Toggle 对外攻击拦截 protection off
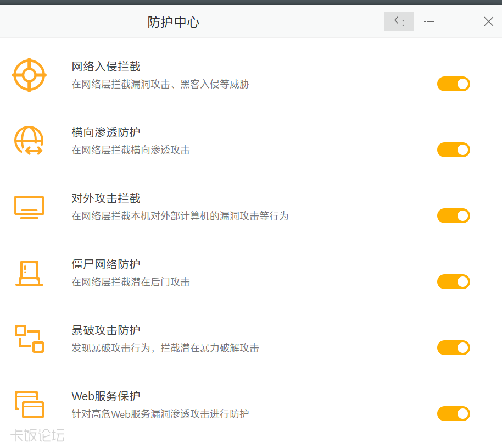This screenshot has height=448, width=502. (x=454, y=216)
